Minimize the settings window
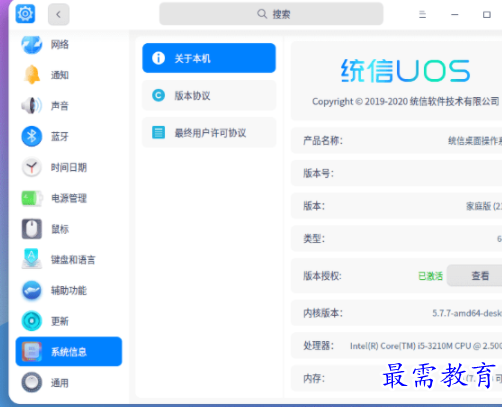Image resolution: width=504 pixels, height=407 pixels. pyautogui.click(x=455, y=14)
